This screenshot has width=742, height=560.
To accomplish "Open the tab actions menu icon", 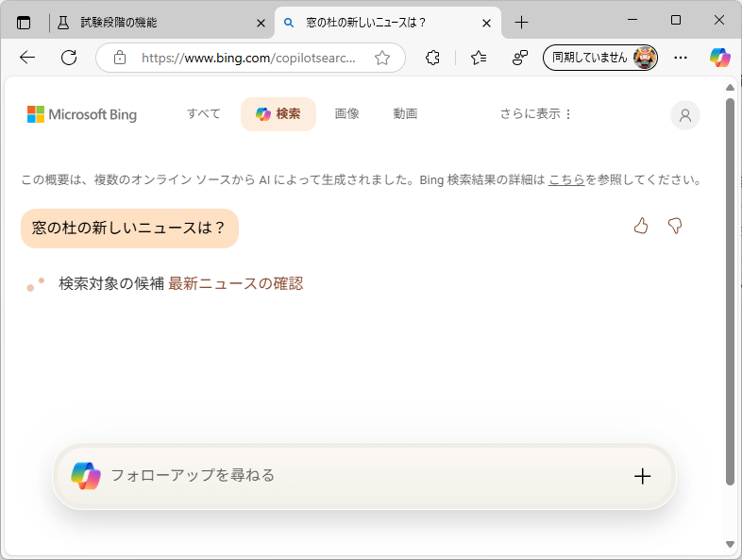I will tap(24, 23).
